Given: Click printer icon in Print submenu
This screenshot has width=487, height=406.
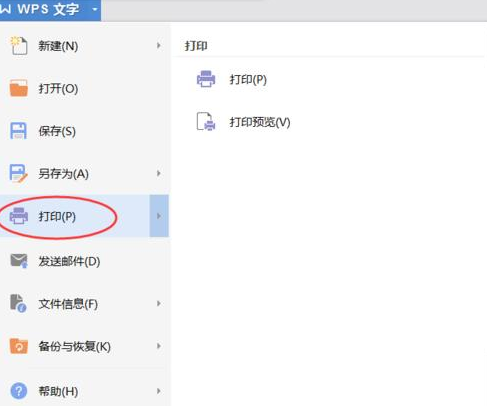Looking at the screenshot, I should point(206,79).
